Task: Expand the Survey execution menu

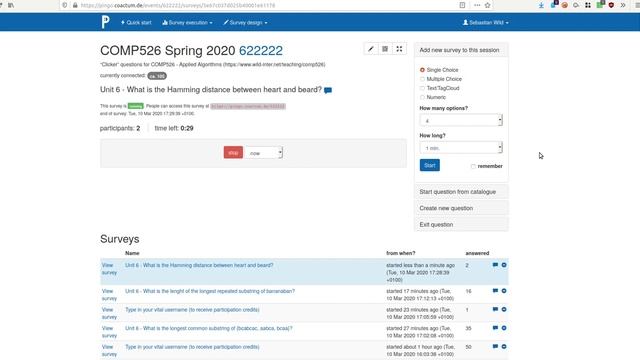Action: coord(187,22)
